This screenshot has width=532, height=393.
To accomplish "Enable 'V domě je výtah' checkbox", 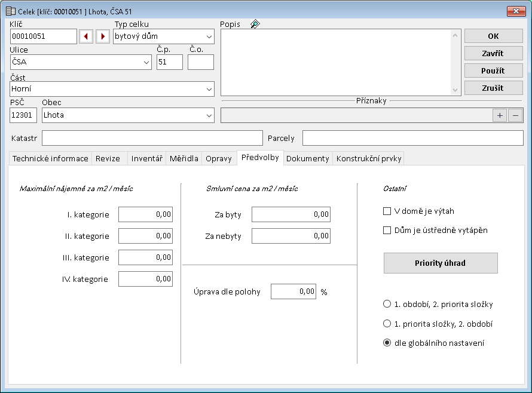I will tap(387, 211).
